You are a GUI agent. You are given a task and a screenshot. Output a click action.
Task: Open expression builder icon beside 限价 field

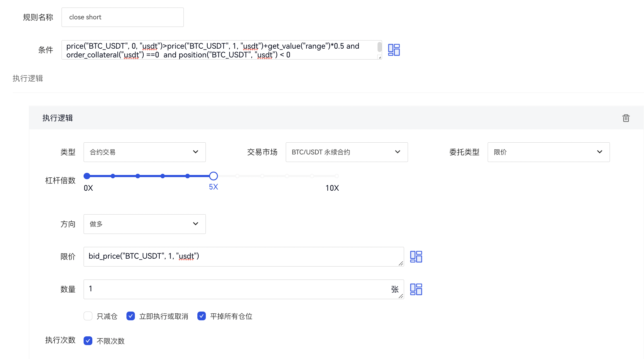(x=416, y=257)
